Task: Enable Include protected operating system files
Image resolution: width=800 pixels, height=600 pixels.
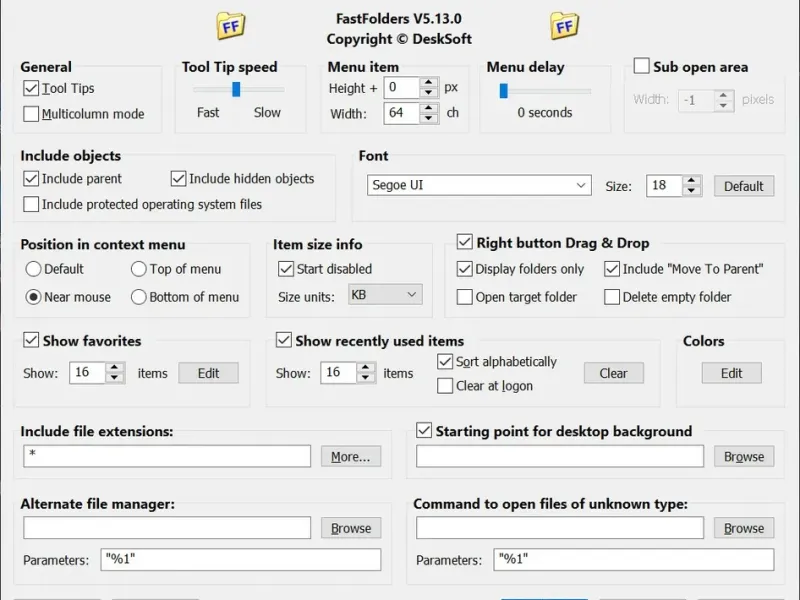Action: pyautogui.click(x=31, y=204)
